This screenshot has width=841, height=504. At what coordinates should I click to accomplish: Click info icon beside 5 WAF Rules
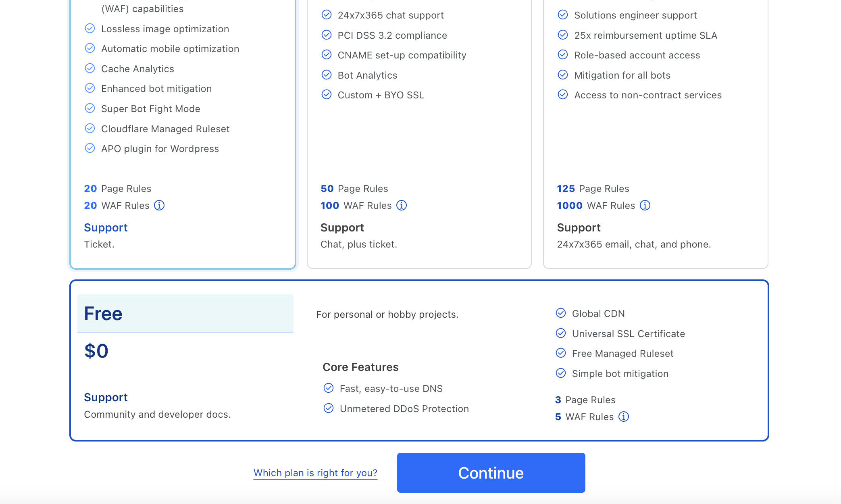tap(624, 417)
